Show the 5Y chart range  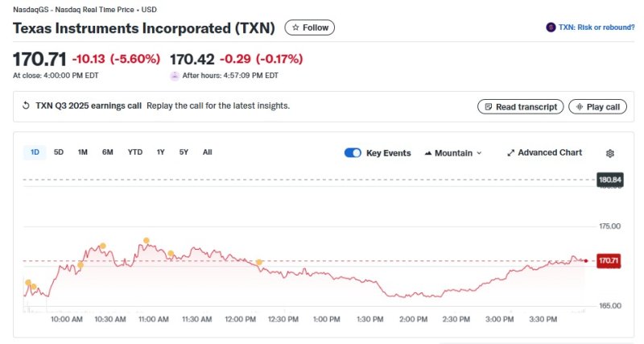click(184, 152)
